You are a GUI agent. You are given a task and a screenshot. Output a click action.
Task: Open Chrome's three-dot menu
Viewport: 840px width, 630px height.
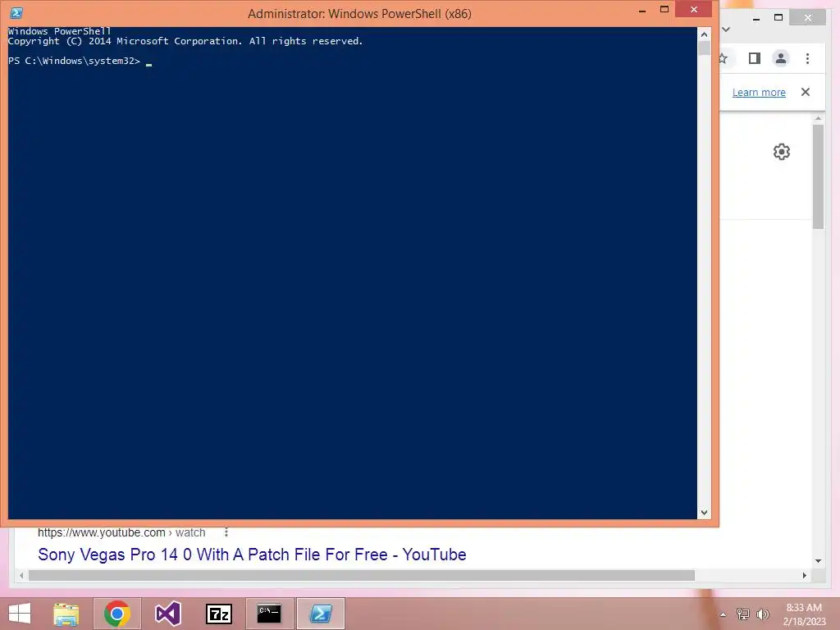807,58
